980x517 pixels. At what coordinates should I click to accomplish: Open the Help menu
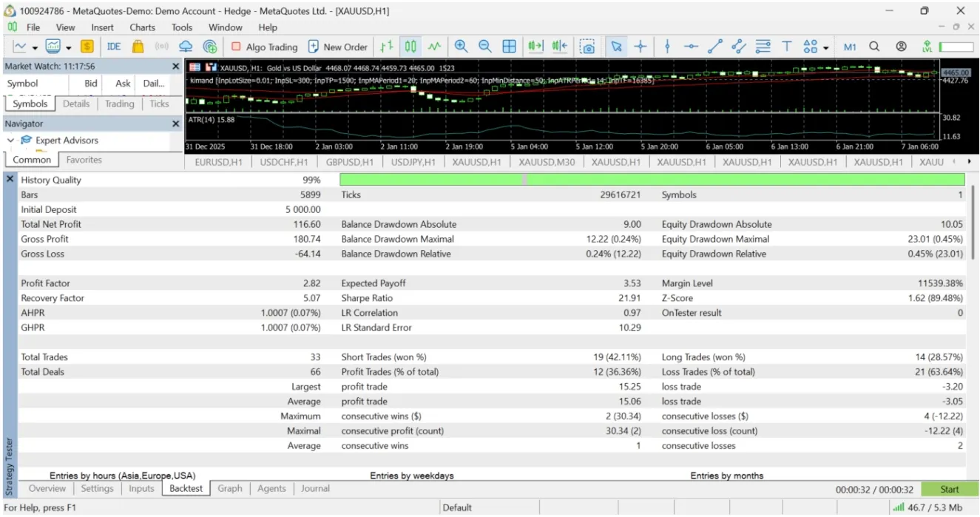(268, 27)
